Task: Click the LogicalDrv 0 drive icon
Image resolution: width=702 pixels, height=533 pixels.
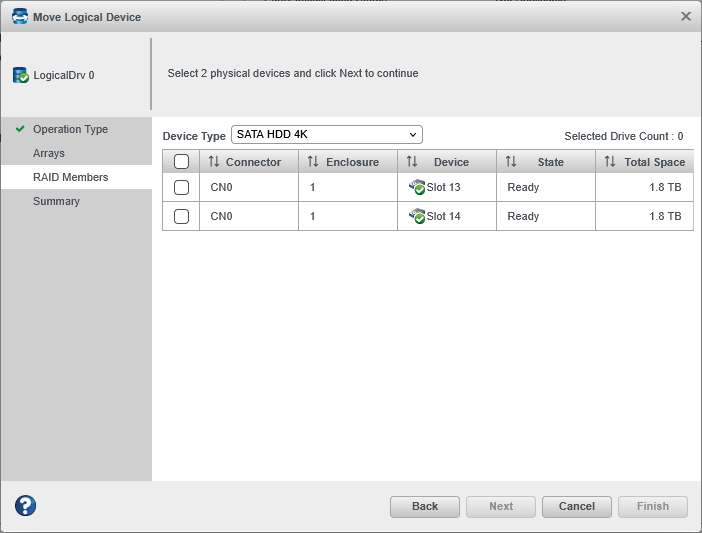Action: point(20,75)
